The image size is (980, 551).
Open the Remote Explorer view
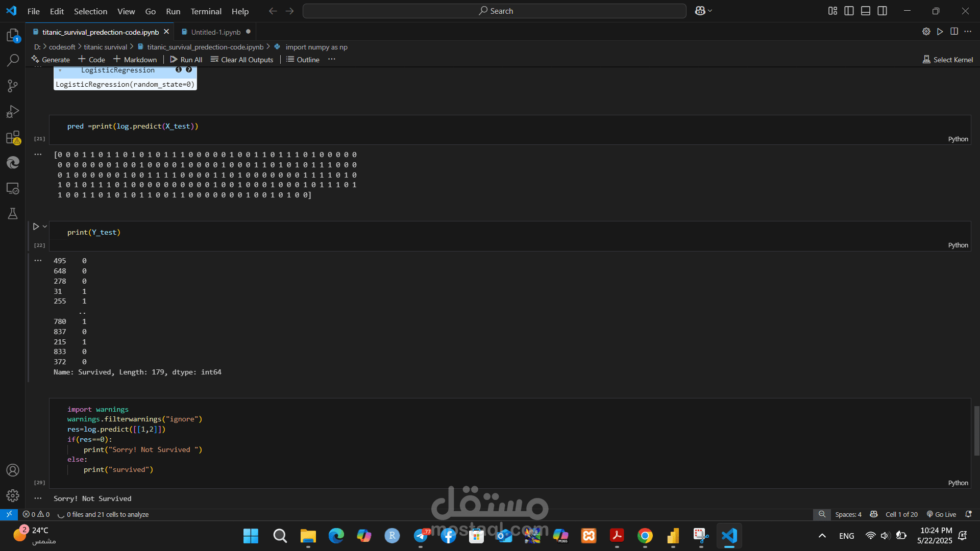click(13, 188)
